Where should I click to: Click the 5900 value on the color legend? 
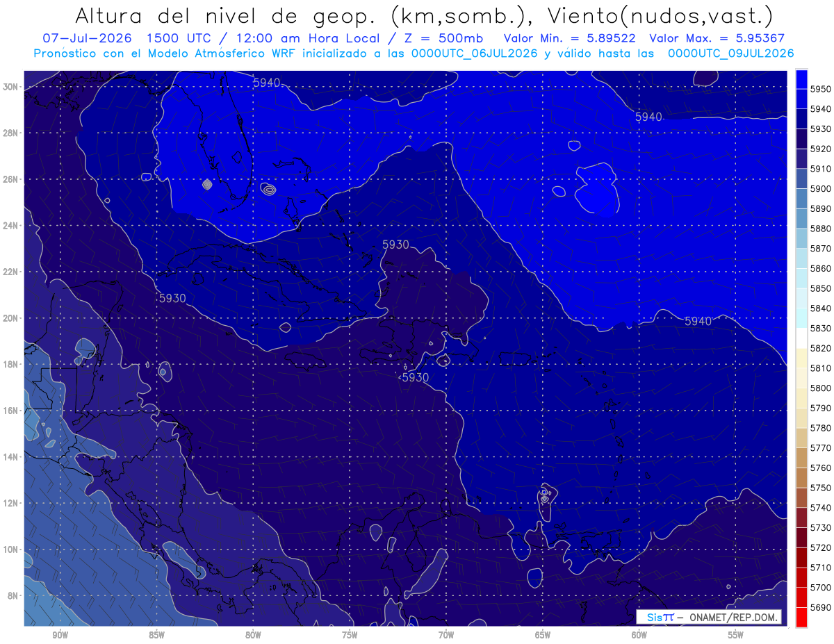821,188
